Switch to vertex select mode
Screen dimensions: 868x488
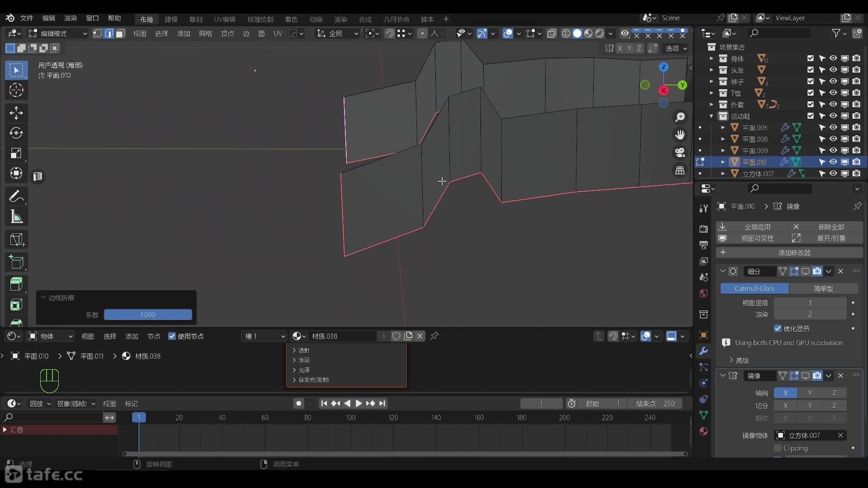click(x=97, y=33)
